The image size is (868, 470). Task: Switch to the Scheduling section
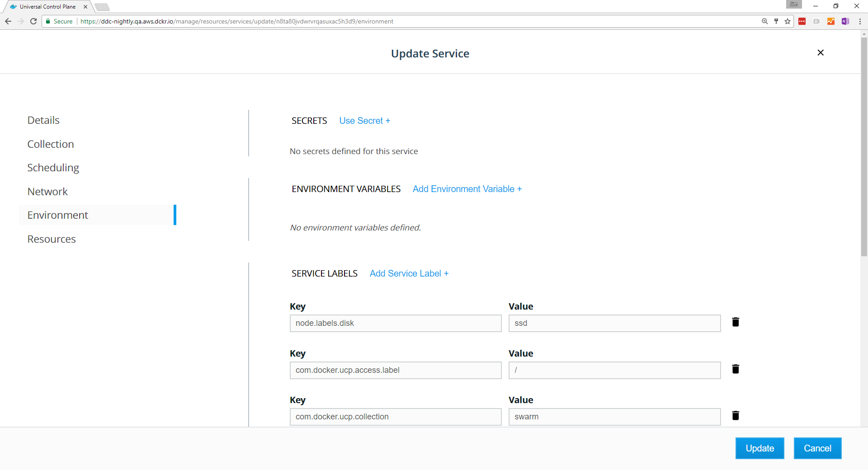click(x=53, y=168)
